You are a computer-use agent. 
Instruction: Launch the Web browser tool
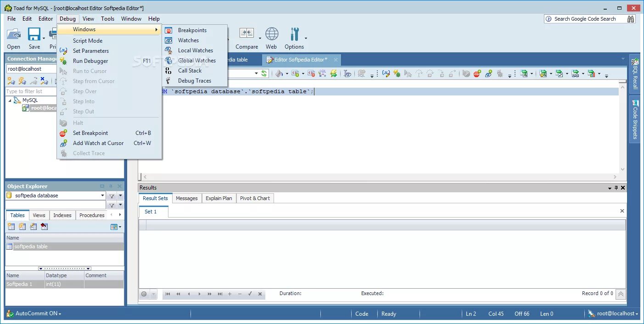[272, 38]
